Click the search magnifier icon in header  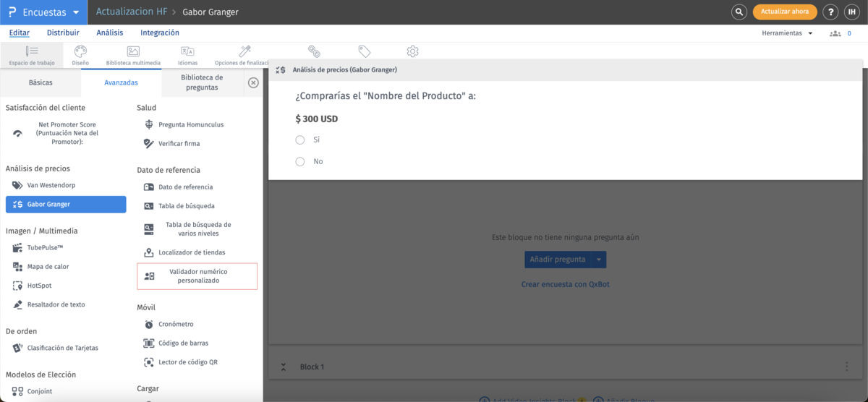739,12
